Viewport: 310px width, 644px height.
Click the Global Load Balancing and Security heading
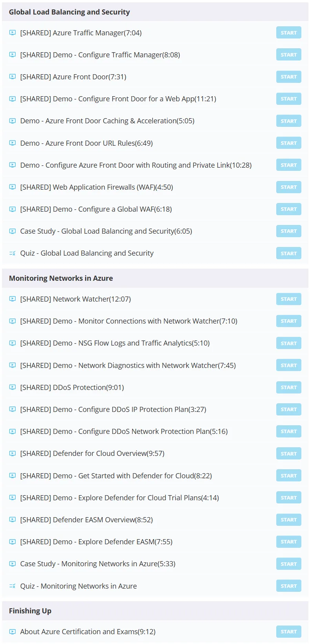[x=69, y=12]
